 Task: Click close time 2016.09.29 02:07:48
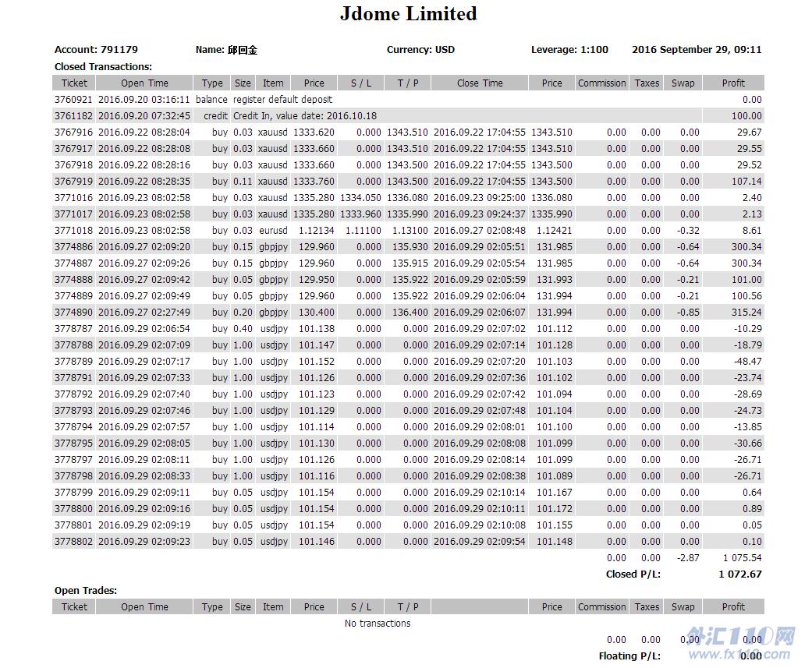[480, 411]
